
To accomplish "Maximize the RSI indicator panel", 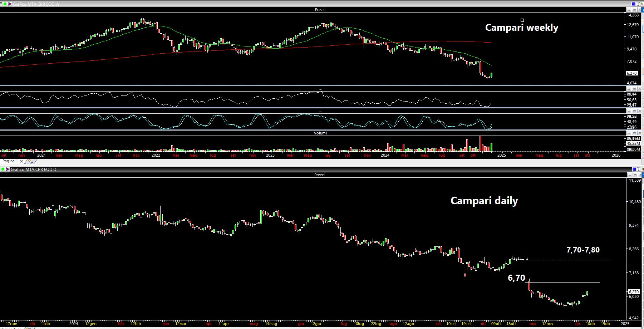I will [634, 89].
